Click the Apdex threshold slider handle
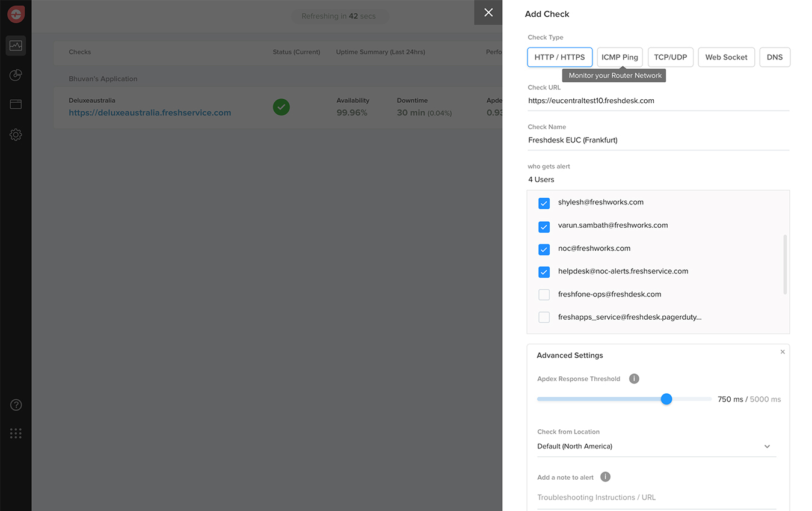 [x=666, y=399]
